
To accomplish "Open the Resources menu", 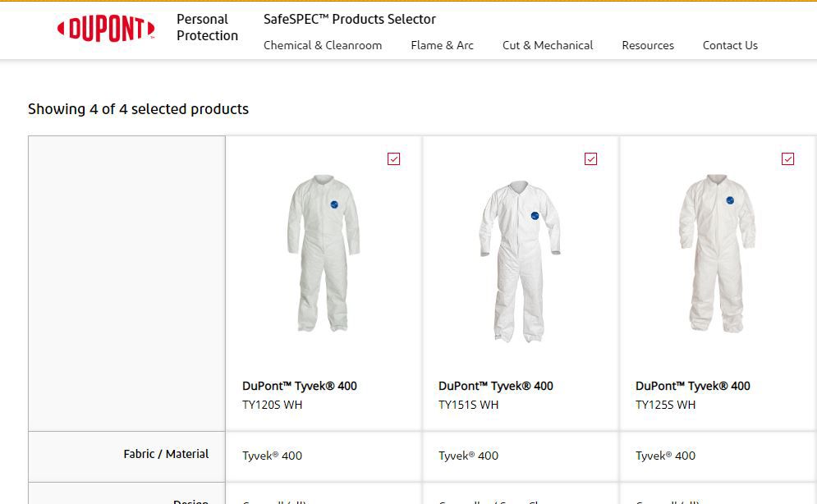I will (x=648, y=45).
